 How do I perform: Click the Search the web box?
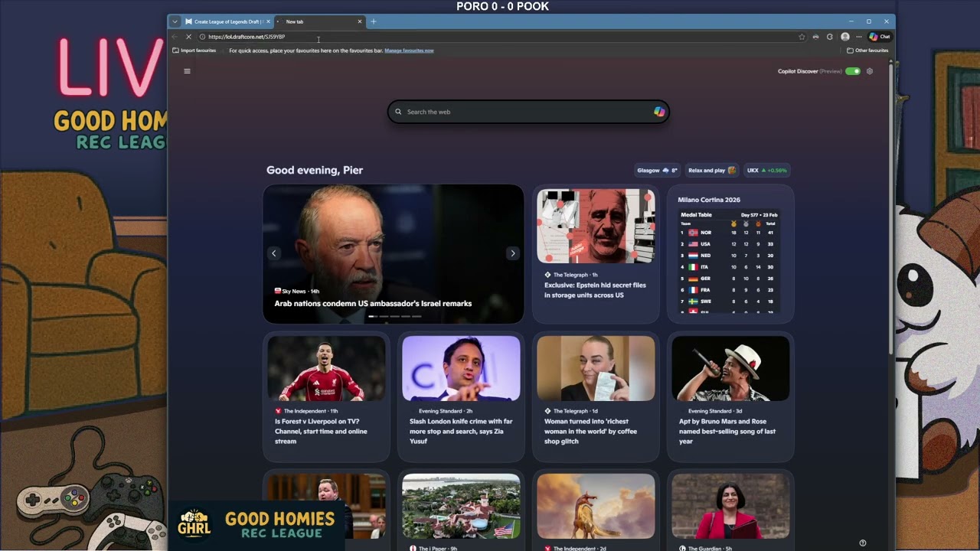click(528, 112)
